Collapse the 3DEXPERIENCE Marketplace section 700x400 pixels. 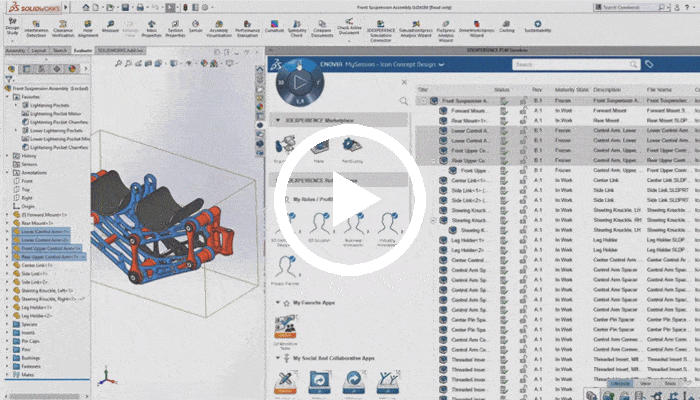(278, 120)
